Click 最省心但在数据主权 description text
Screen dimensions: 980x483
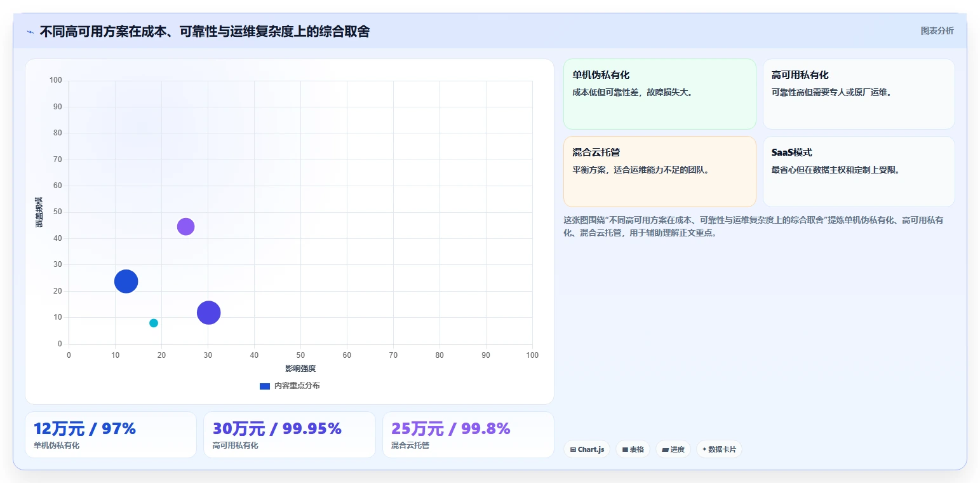835,170
